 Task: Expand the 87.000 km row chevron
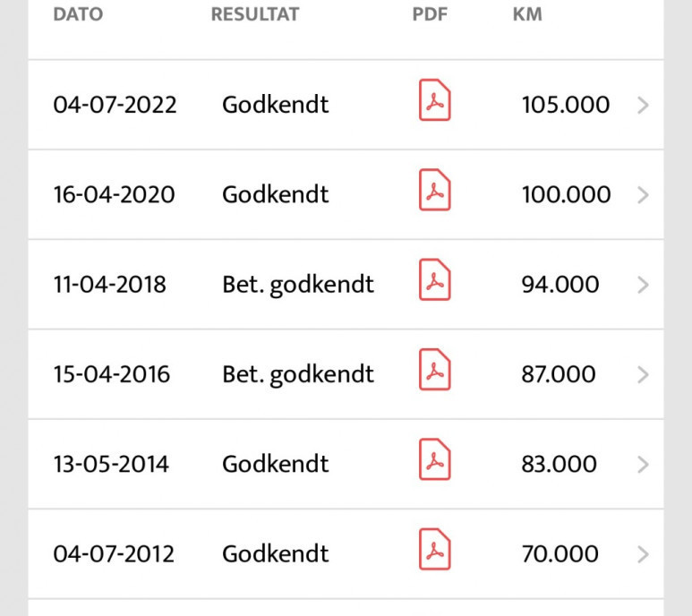(x=643, y=375)
